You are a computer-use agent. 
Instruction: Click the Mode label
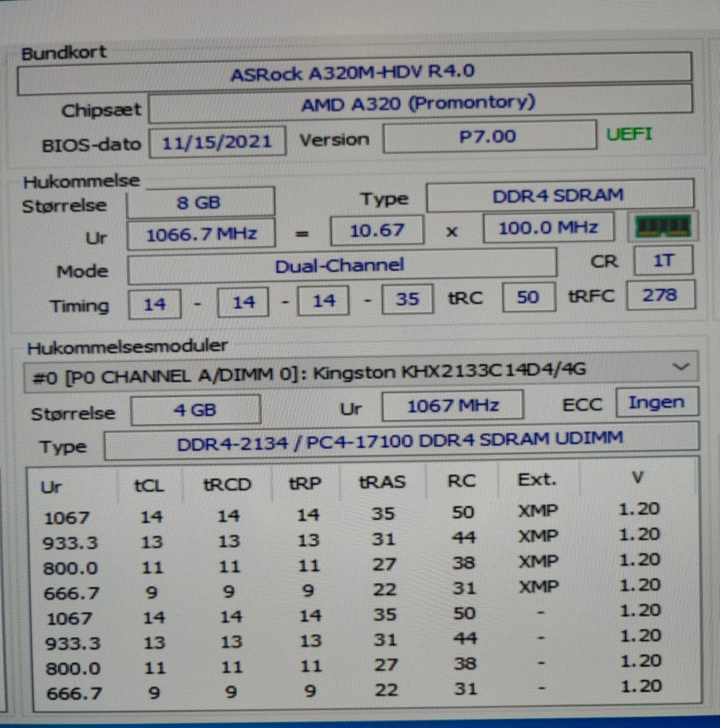click(82, 271)
